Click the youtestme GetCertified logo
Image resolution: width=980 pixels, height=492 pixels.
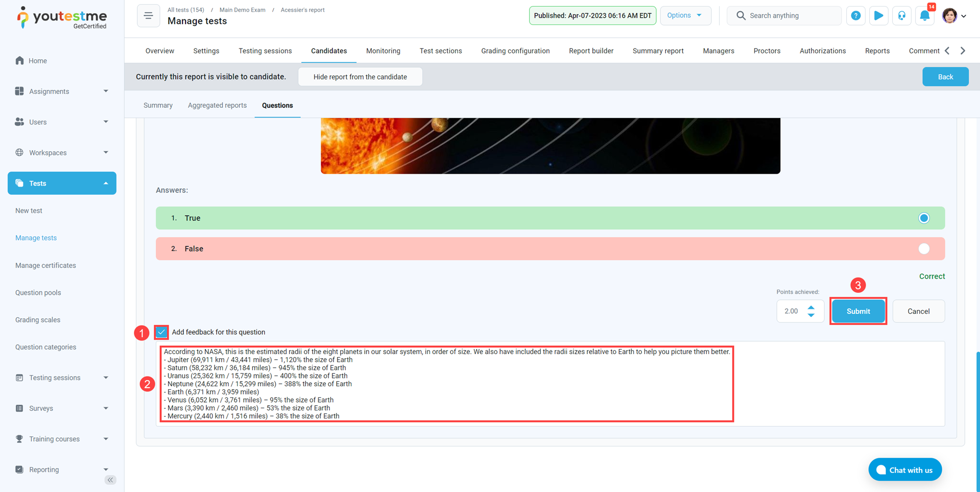pos(62,17)
